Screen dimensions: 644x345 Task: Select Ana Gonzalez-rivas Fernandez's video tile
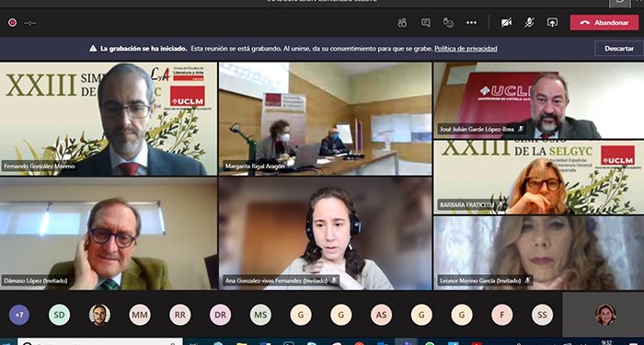[x=326, y=234]
